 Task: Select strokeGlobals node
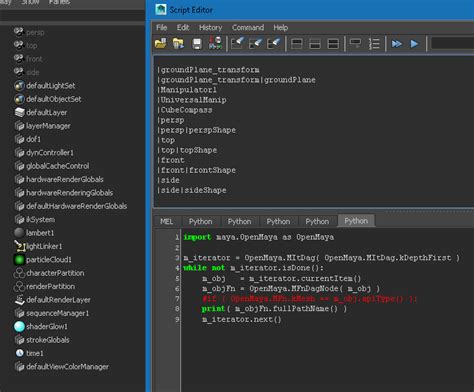coord(48,340)
